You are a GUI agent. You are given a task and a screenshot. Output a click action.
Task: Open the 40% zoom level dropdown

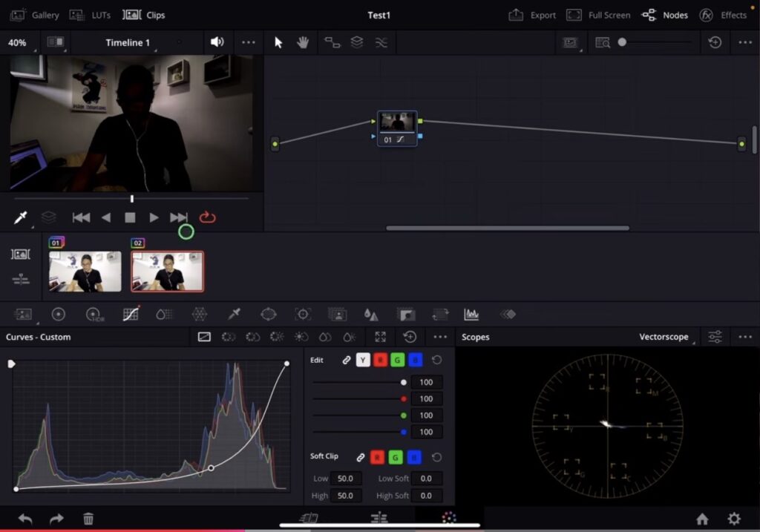(x=18, y=42)
